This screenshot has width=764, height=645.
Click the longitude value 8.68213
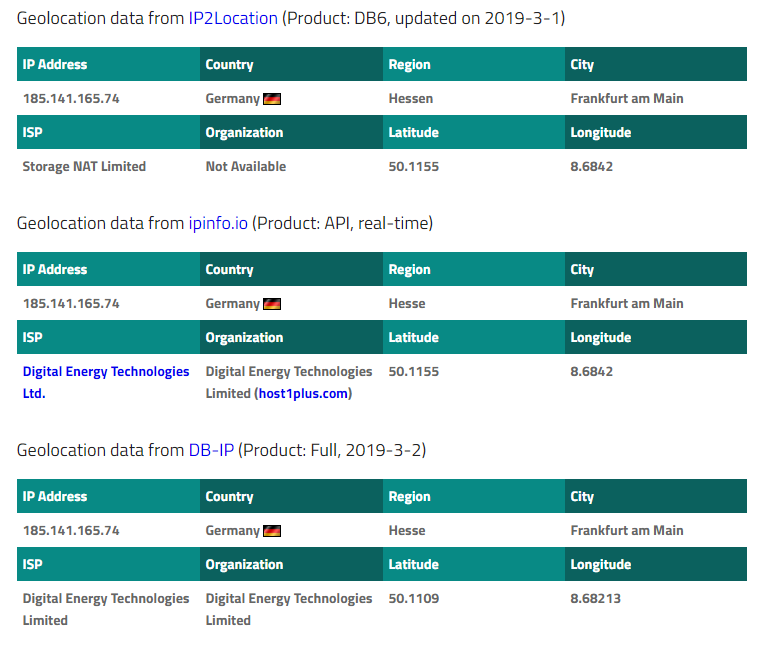(x=595, y=599)
